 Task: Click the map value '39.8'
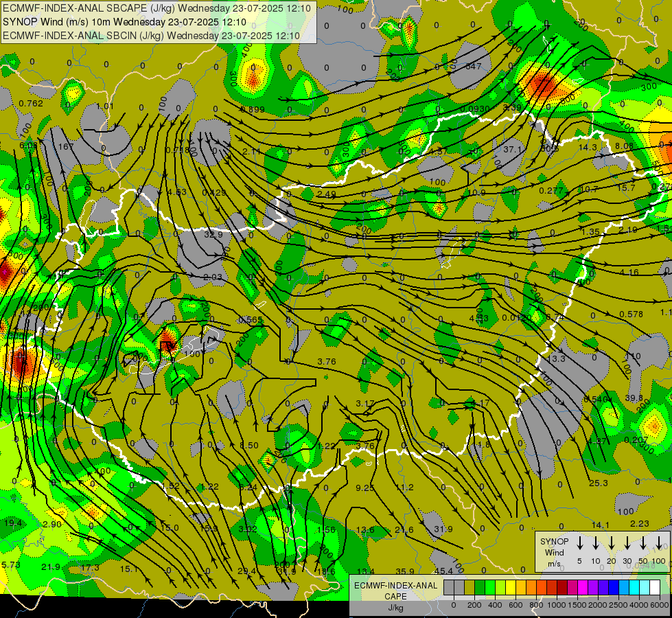pyautogui.click(x=634, y=398)
